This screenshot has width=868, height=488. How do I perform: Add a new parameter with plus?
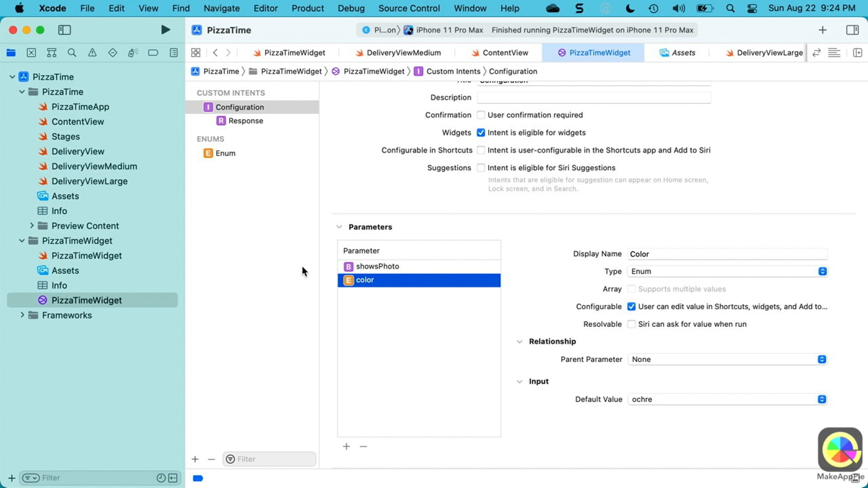point(346,446)
